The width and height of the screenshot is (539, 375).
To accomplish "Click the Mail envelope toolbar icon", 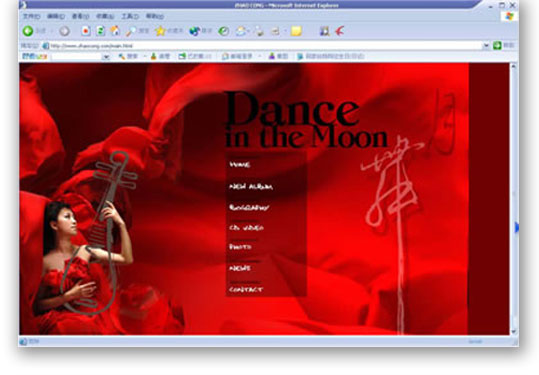I will 241,31.
